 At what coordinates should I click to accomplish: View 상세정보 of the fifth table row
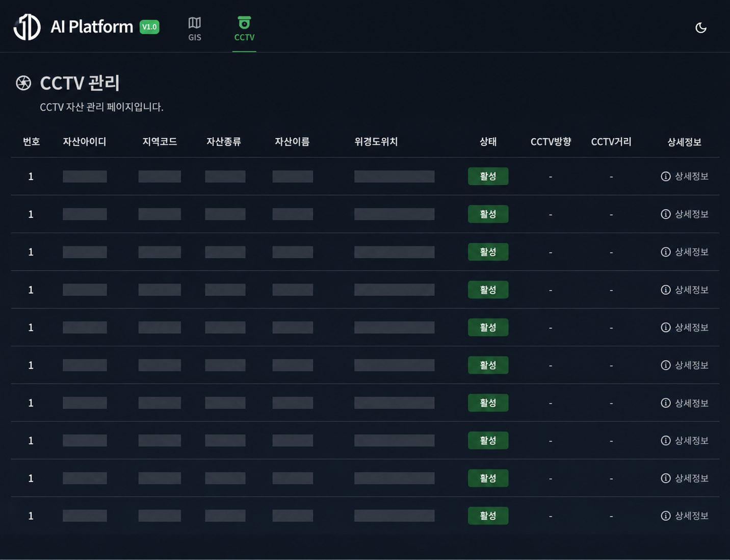[685, 327]
